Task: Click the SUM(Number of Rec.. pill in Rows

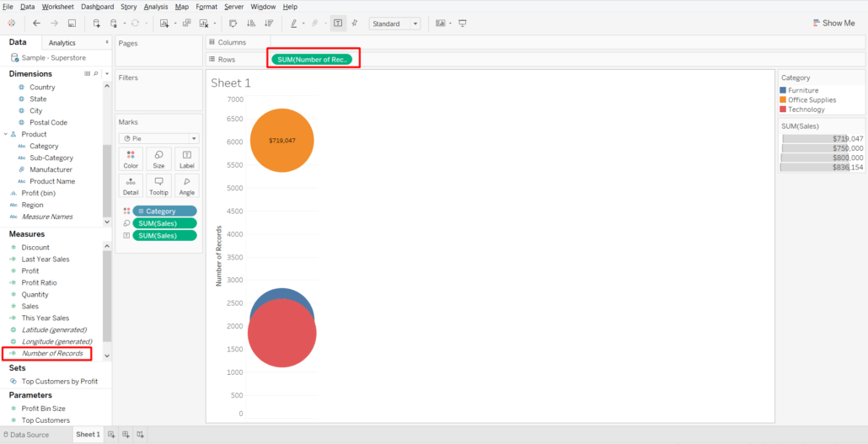Action: pyautogui.click(x=312, y=59)
